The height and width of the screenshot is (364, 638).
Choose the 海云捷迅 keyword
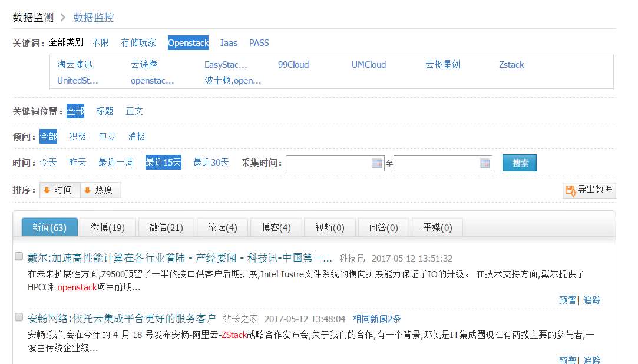tap(75, 64)
